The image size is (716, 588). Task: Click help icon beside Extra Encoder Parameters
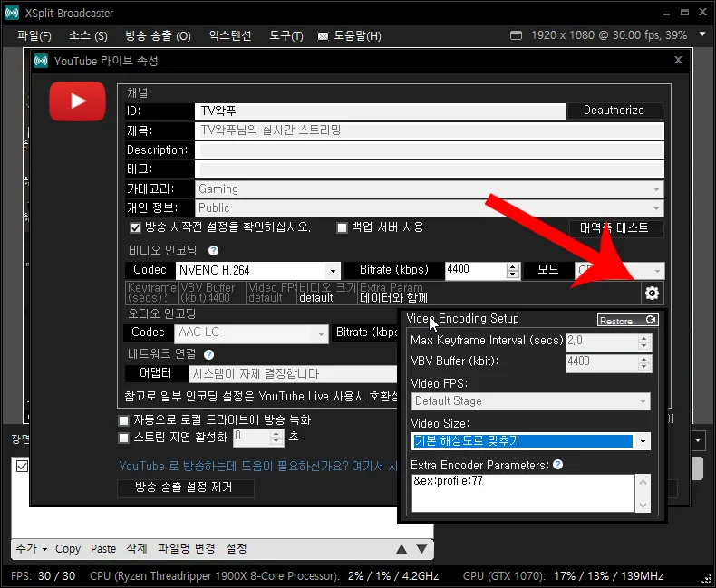pyautogui.click(x=558, y=464)
